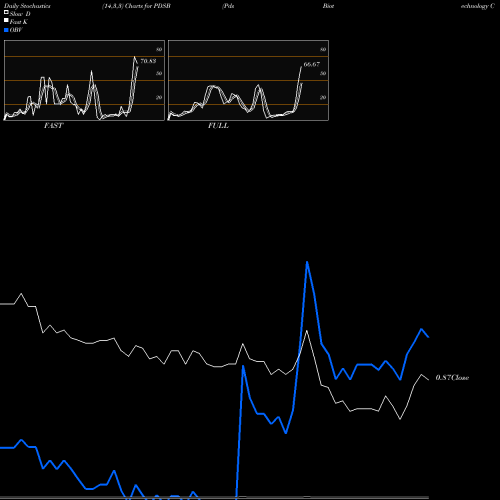Click the Daily Stochastics title text
500x500 pixels.
pos(27,6)
